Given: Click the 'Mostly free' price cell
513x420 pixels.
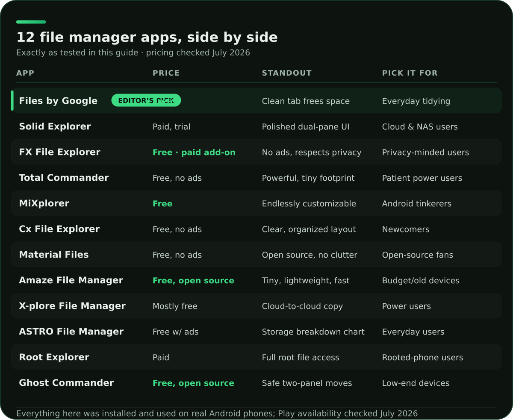Looking at the screenshot, I should 175,306.
